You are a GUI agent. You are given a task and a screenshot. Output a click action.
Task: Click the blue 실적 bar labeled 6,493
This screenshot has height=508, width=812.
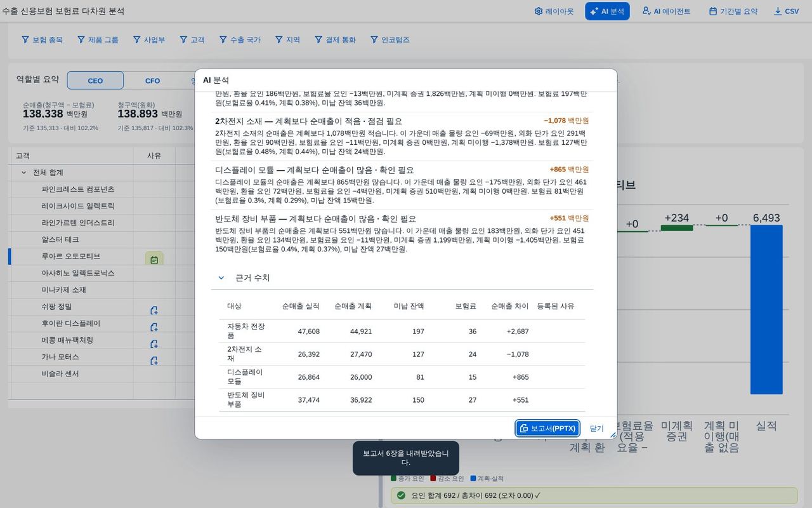click(x=766, y=310)
